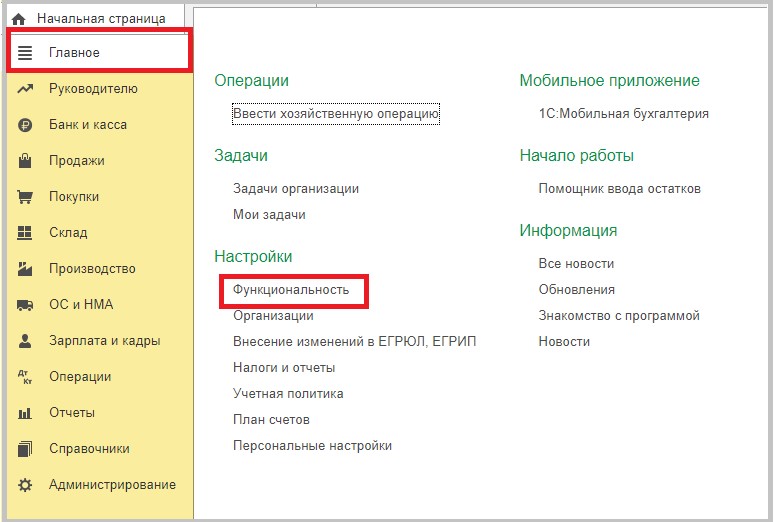This screenshot has height=522, width=775.
Task: Click the Информация heading
Action: point(568,231)
